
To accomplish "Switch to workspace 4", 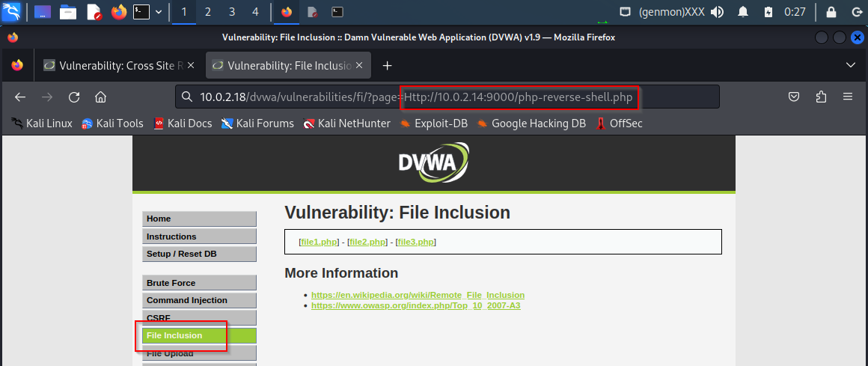I will 255,12.
